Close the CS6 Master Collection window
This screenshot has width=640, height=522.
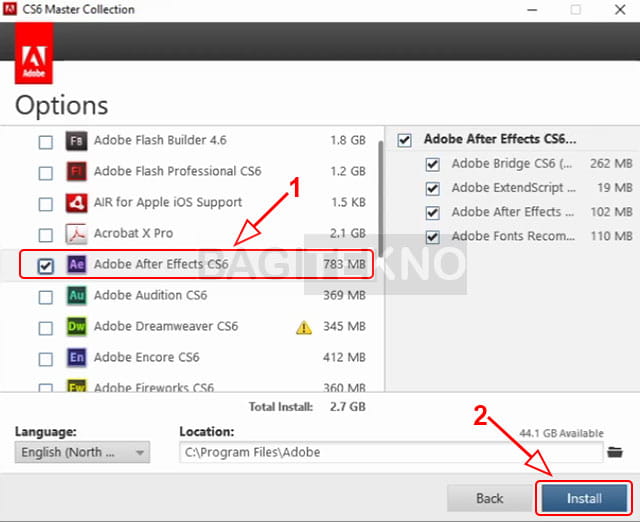(620, 9)
